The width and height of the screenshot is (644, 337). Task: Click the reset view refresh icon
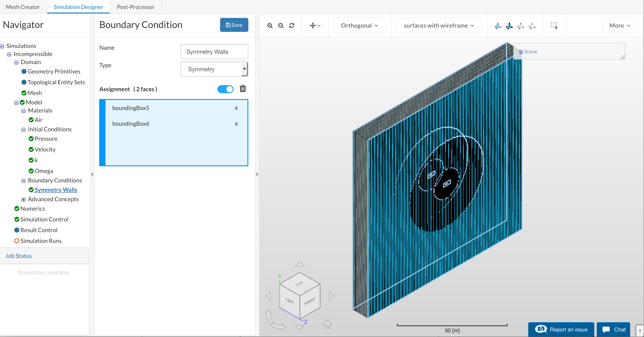tap(292, 26)
